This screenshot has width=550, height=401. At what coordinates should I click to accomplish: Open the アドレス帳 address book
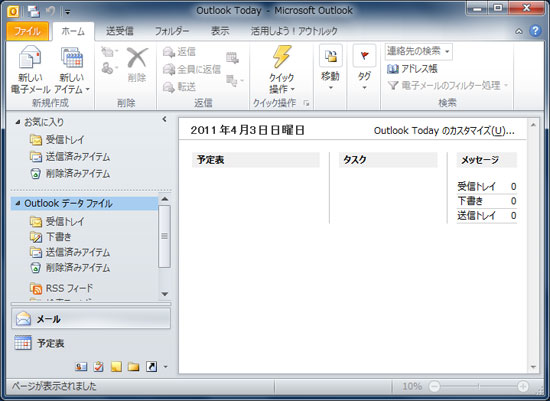[x=412, y=69]
